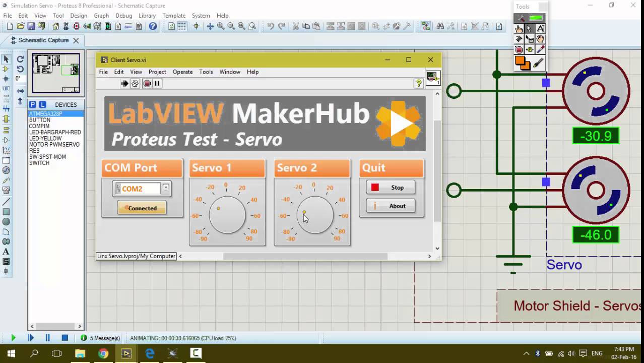Click Play simulation button at bottom
The image size is (644, 363).
point(13,338)
